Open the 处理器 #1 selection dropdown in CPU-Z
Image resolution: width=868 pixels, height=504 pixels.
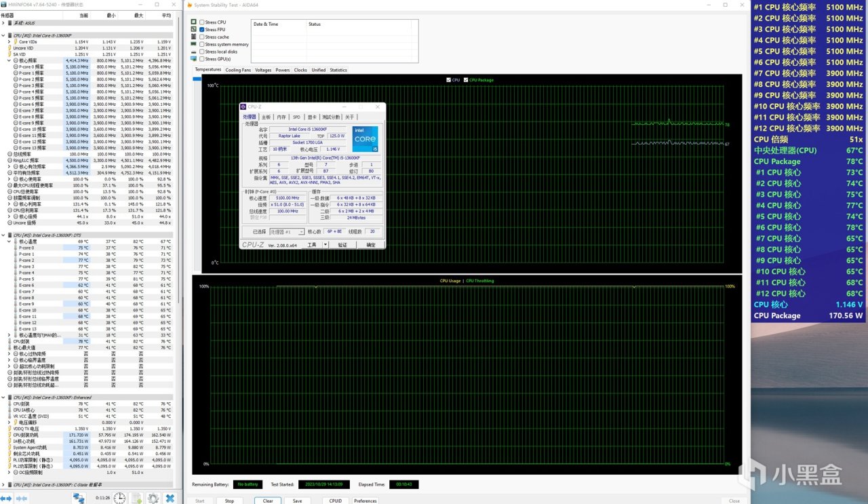click(x=288, y=232)
